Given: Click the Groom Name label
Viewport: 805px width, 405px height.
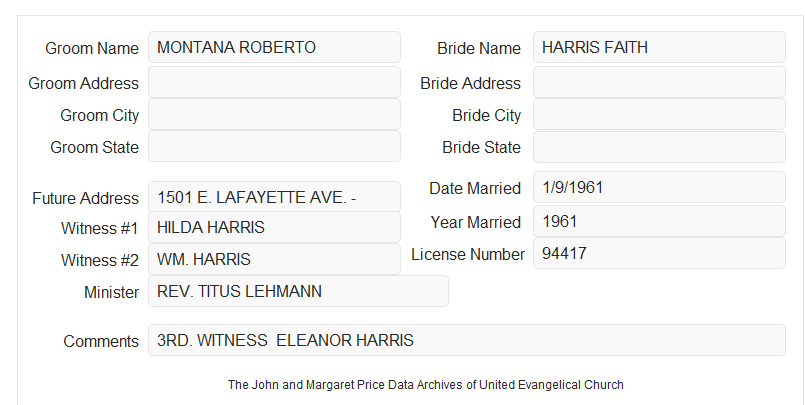Looking at the screenshot, I should (x=92, y=48).
